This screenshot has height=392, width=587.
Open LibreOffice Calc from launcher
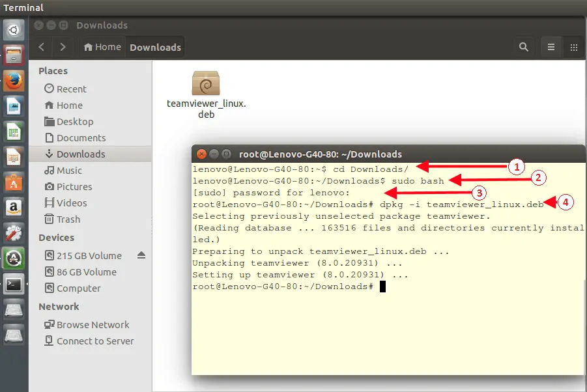click(14, 132)
